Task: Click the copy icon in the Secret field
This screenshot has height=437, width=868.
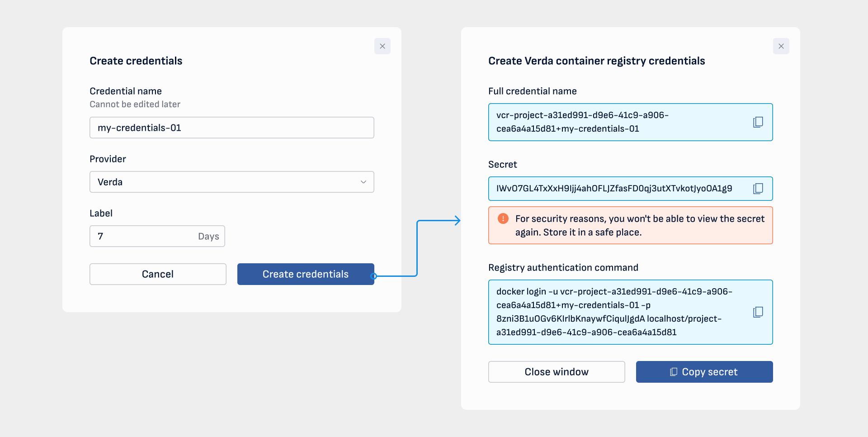Action: (x=758, y=189)
